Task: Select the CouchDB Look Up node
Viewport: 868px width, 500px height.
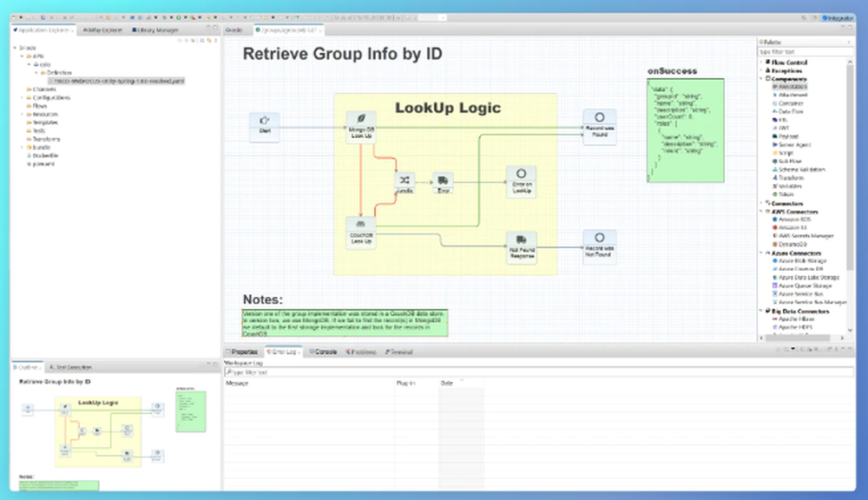Action: (361, 233)
